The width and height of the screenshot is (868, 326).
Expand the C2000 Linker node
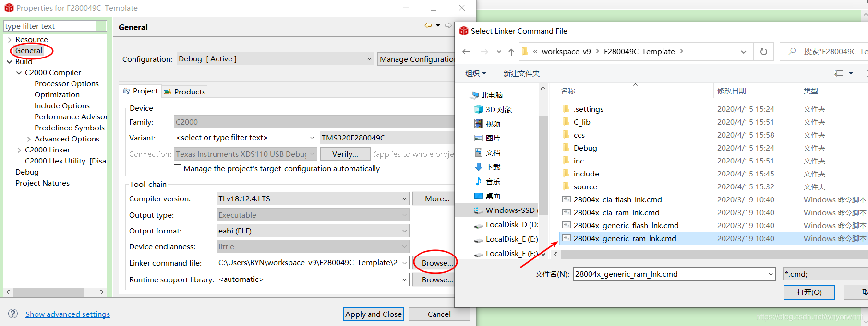(x=19, y=150)
